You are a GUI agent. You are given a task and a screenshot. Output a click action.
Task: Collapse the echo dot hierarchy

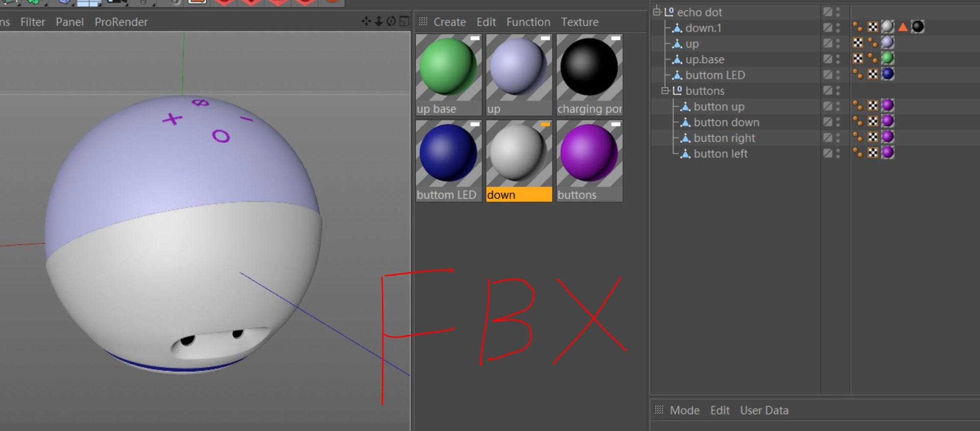click(657, 12)
